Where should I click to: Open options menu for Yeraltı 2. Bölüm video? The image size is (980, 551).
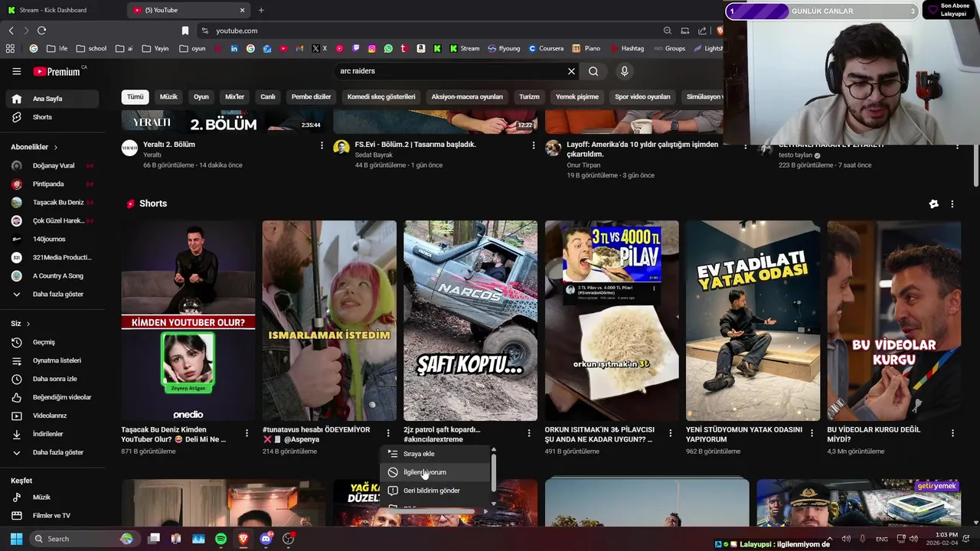point(322,145)
